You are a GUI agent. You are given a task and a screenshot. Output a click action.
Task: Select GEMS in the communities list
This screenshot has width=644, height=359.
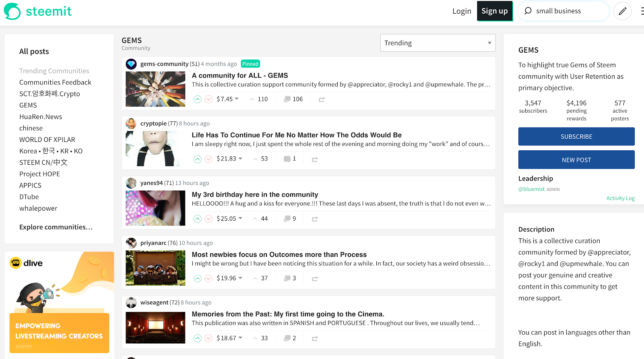[x=28, y=105]
